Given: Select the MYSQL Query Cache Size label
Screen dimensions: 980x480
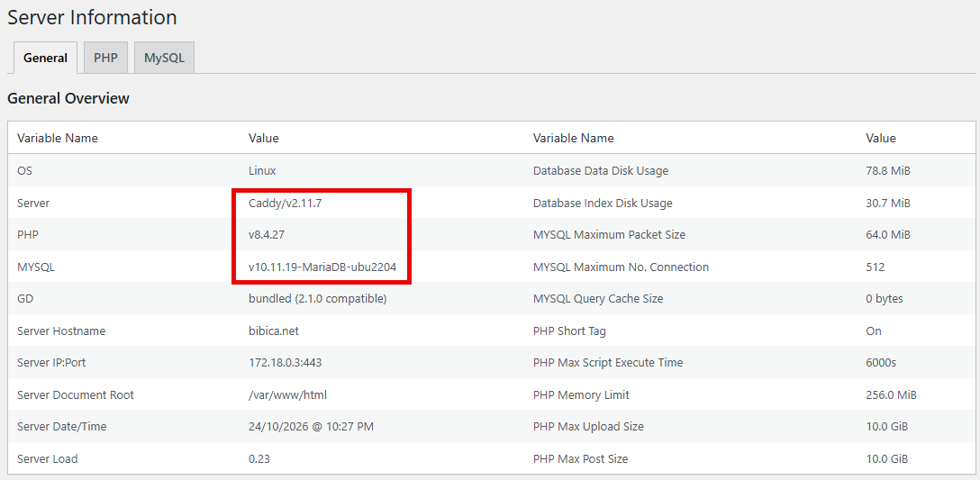Looking at the screenshot, I should click(598, 299).
